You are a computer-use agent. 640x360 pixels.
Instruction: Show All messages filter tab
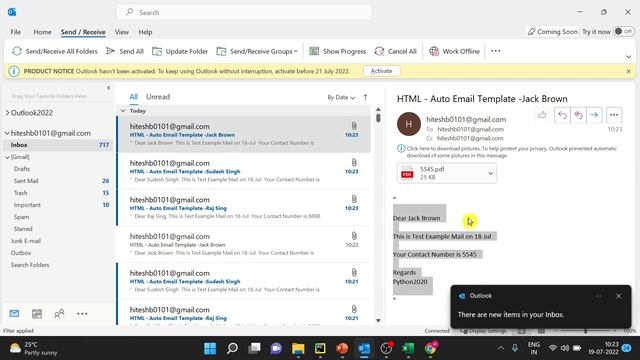point(133,97)
